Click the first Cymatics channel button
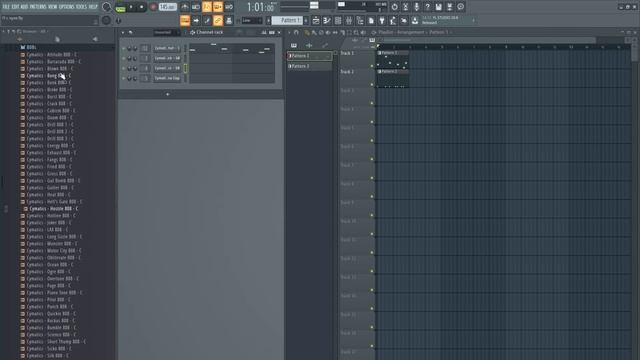The width and height of the screenshot is (640, 360). (167, 48)
